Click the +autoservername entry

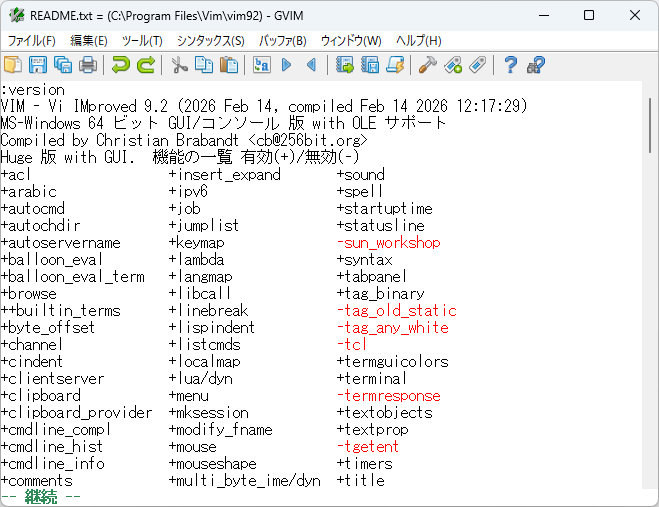(61, 243)
